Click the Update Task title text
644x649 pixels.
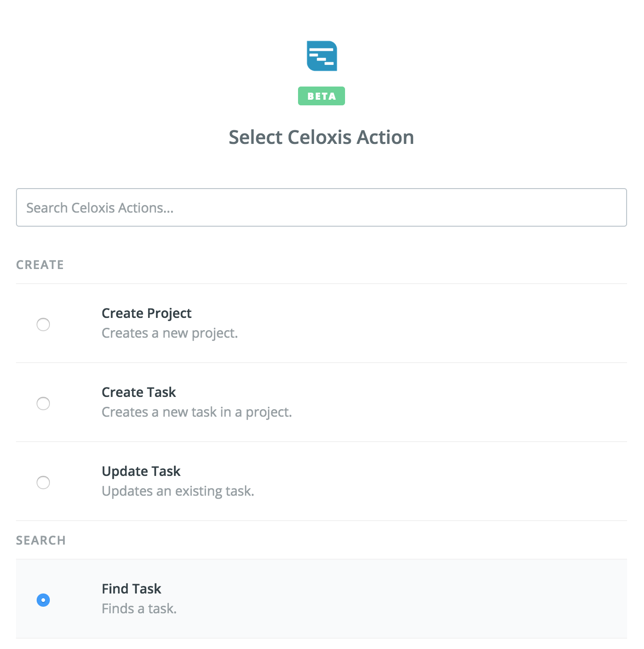(x=141, y=471)
